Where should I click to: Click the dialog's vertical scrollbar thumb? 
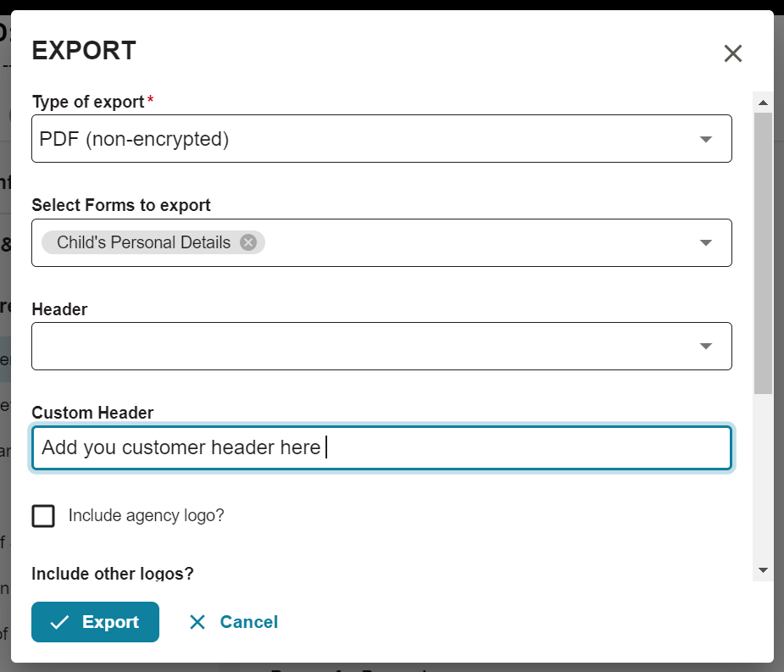point(763,253)
